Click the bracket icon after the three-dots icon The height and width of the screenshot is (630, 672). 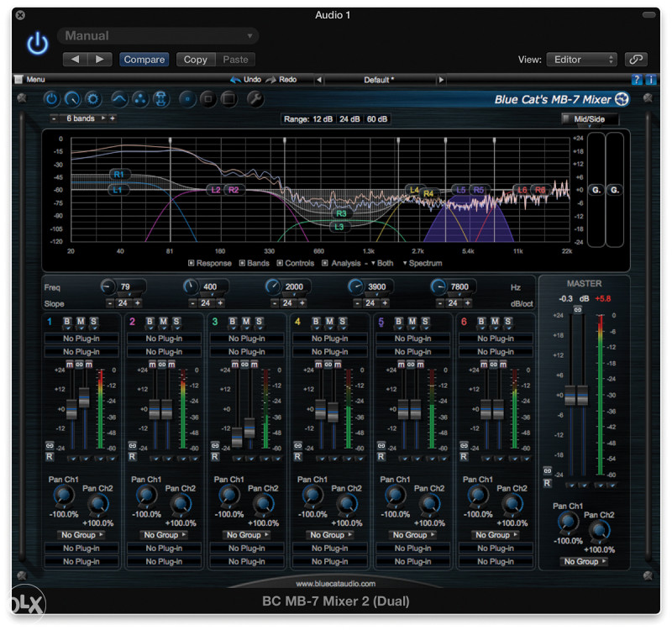tap(161, 99)
